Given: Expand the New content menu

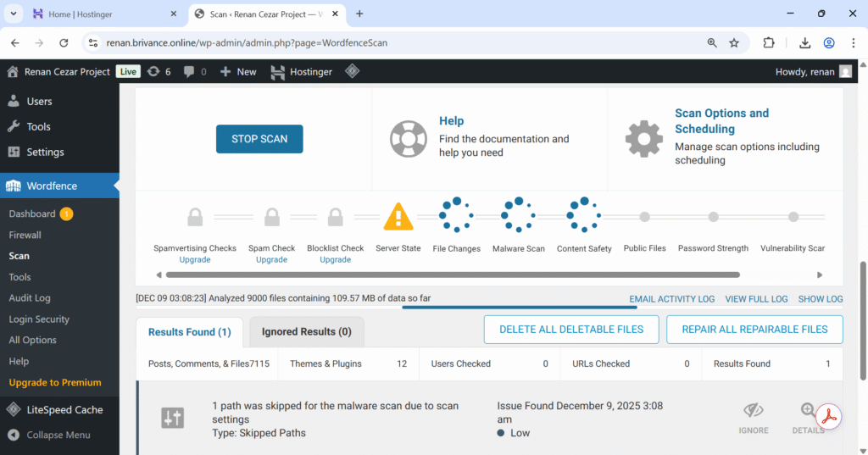Looking at the screenshot, I should click(238, 72).
